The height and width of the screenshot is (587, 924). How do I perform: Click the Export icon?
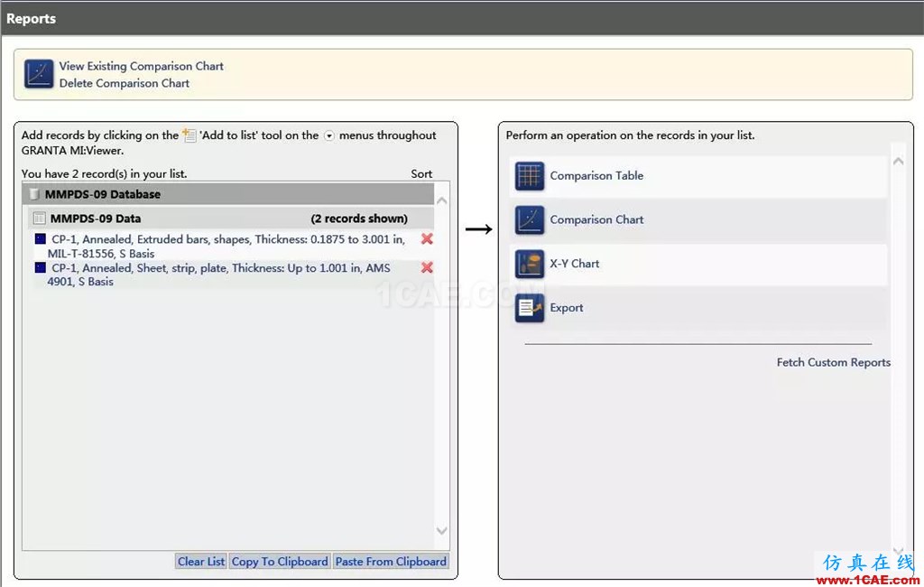pos(529,308)
